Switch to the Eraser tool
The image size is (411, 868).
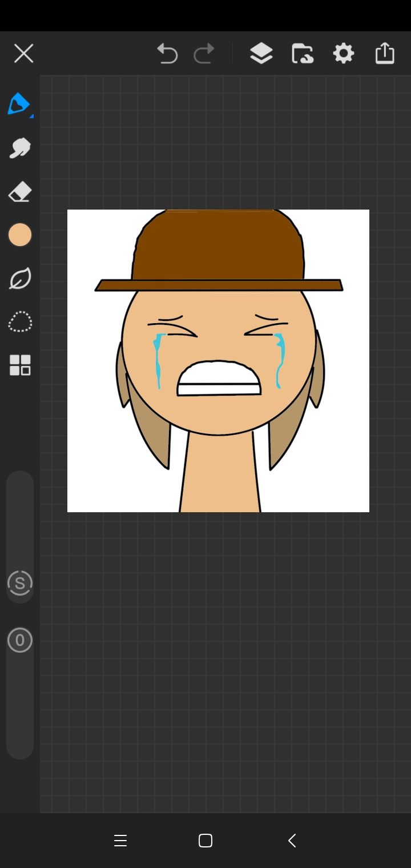click(20, 192)
